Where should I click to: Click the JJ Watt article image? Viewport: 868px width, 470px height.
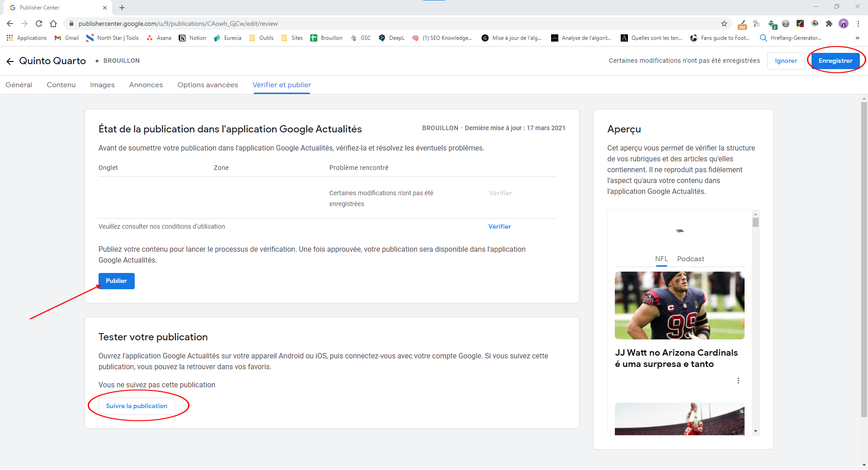pos(679,305)
